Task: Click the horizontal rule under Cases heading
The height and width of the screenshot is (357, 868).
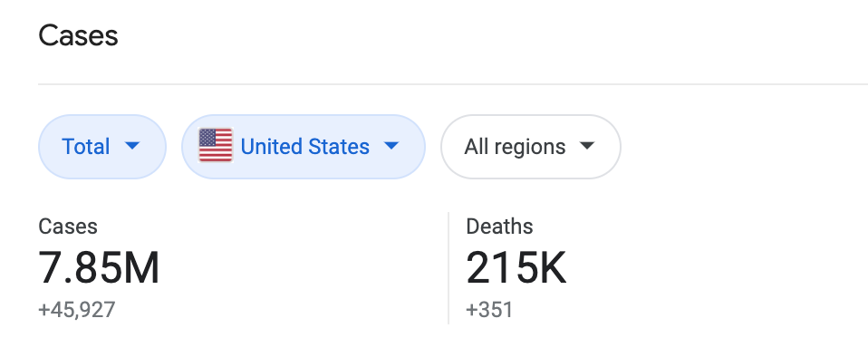Action: (x=453, y=84)
